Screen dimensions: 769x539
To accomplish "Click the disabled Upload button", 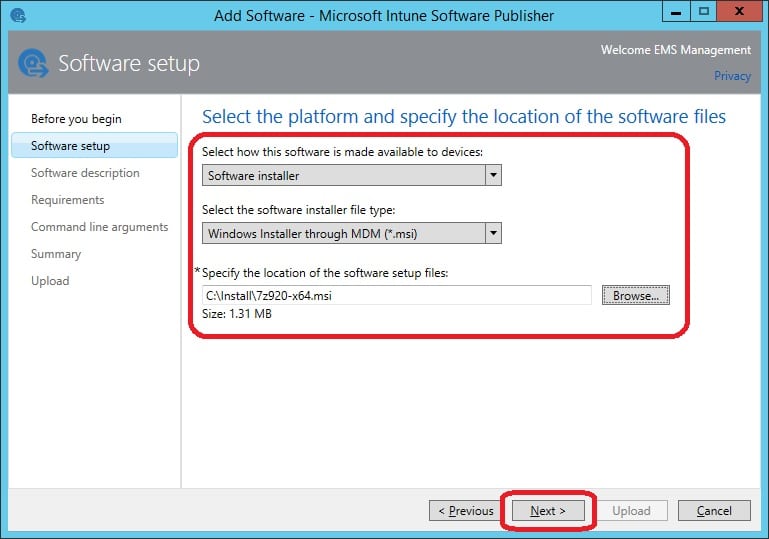I will pos(631,511).
